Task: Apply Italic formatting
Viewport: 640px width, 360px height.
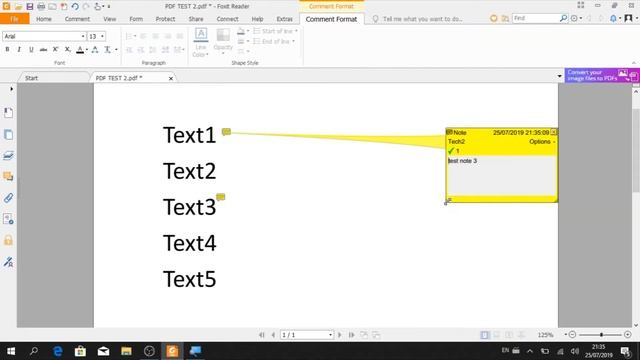Action: pyautogui.click(x=19, y=49)
